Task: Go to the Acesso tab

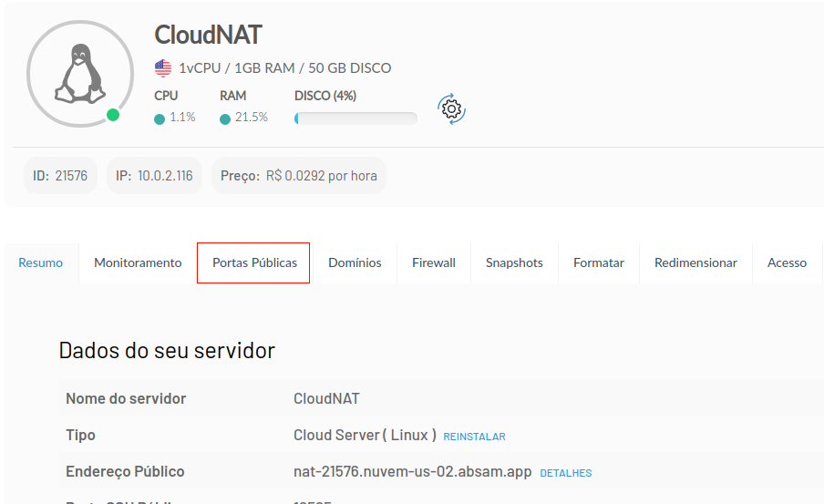Action: click(x=787, y=262)
